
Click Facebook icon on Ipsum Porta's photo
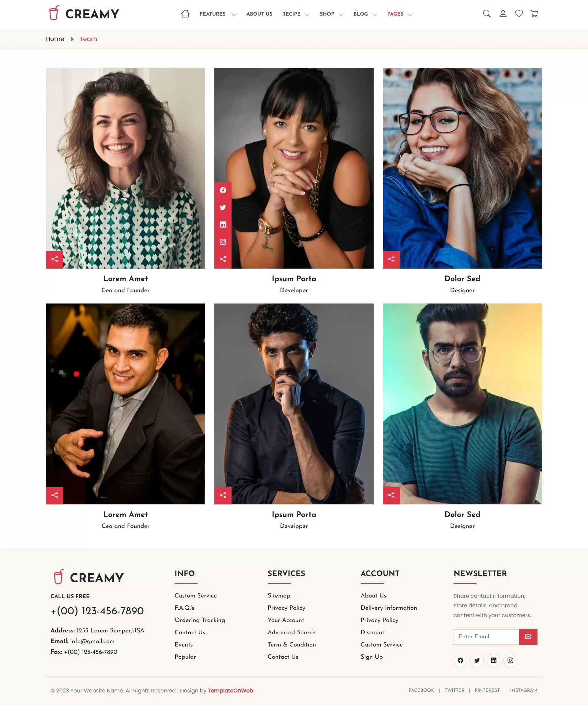[223, 190]
